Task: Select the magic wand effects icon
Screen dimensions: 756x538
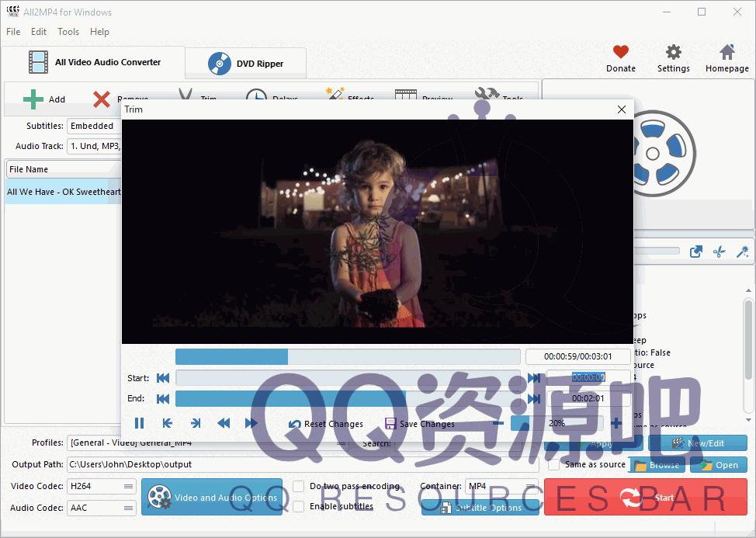Action: 334,95
